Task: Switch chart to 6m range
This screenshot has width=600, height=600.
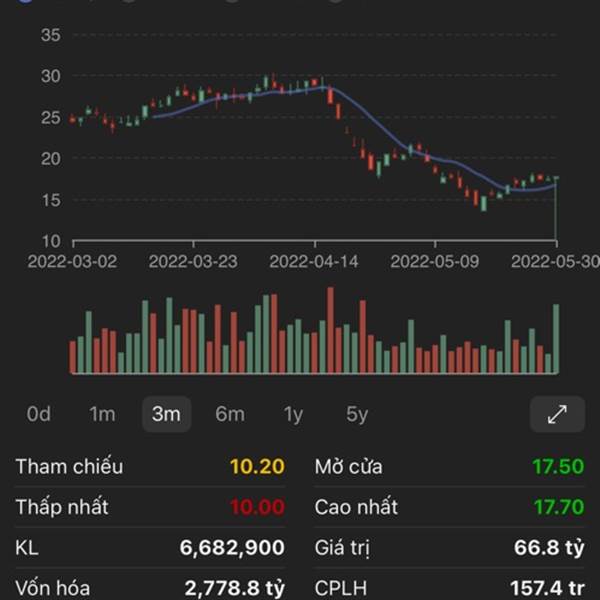Action: pos(230,414)
